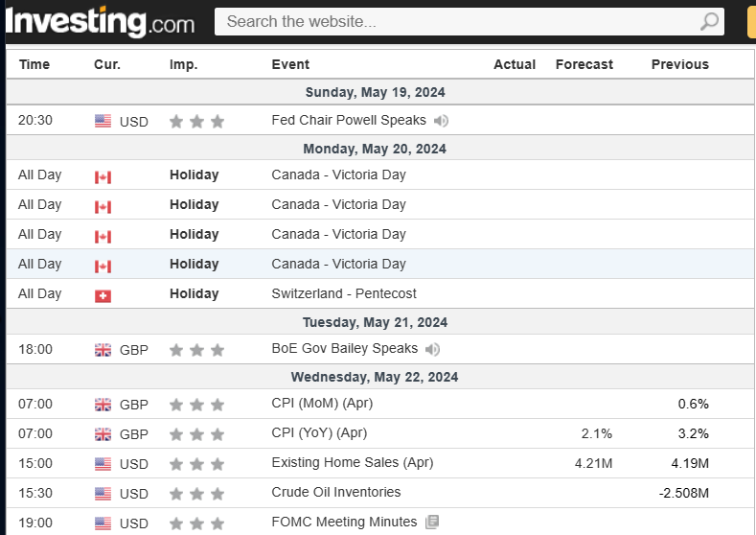Open the Switzerland - Pentecost holiday entry

[344, 293]
